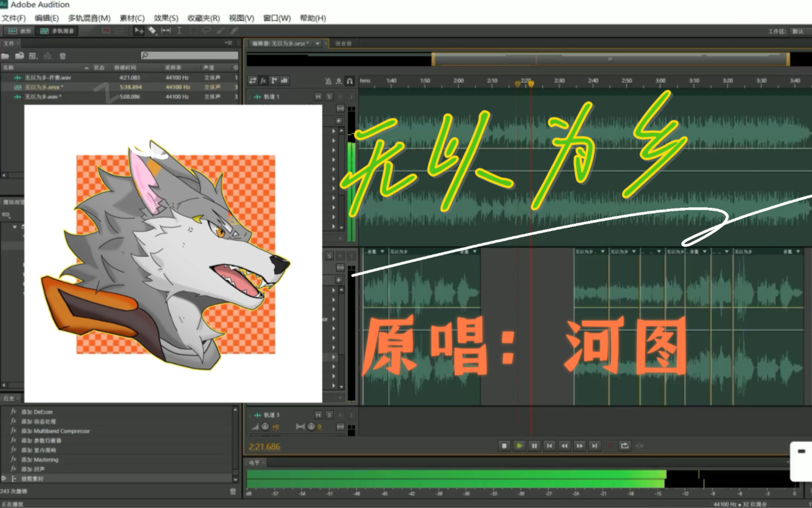Import file icon in Files panel
Viewport: 812px width, 508px height.
(20, 56)
